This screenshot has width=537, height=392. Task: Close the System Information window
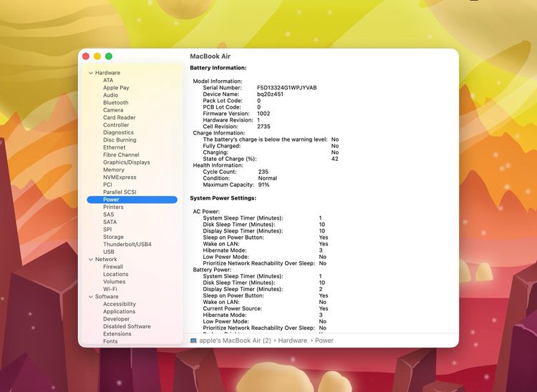coord(86,57)
